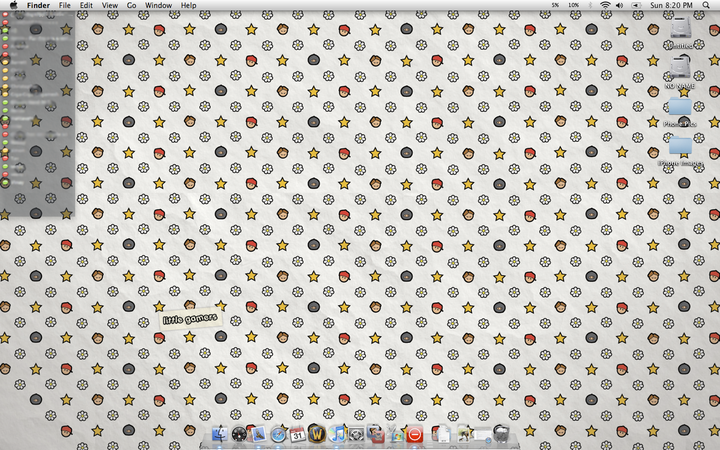This screenshot has width=720, height=450.
Task: Open the Help menu
Action: (x=188, y=5)
